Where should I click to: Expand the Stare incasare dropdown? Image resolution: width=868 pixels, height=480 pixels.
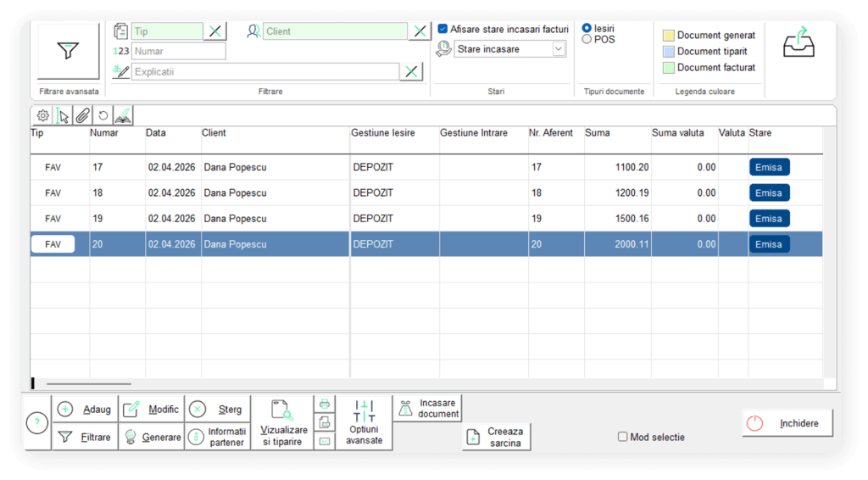559,48
